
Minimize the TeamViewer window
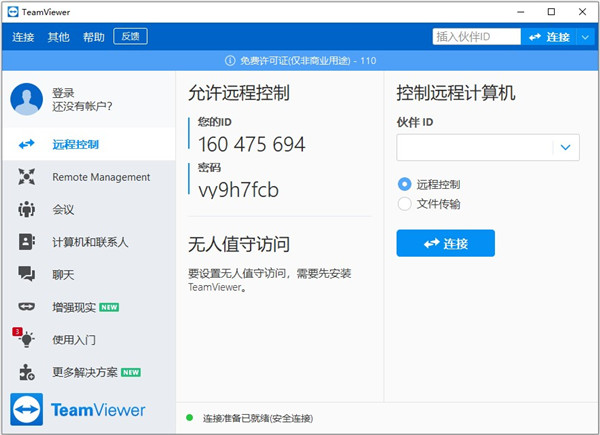[x=521, y=12]
